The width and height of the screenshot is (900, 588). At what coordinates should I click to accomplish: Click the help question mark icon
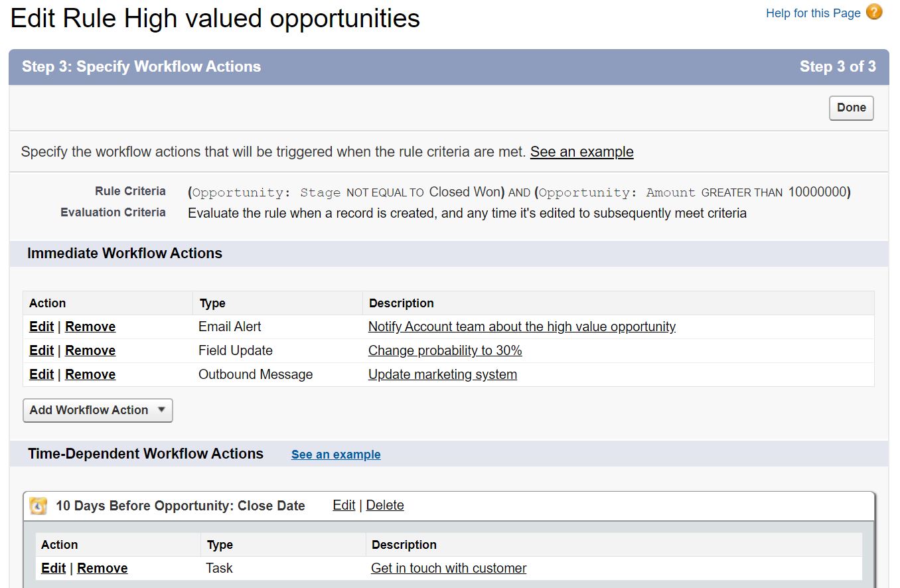point(874,12)
